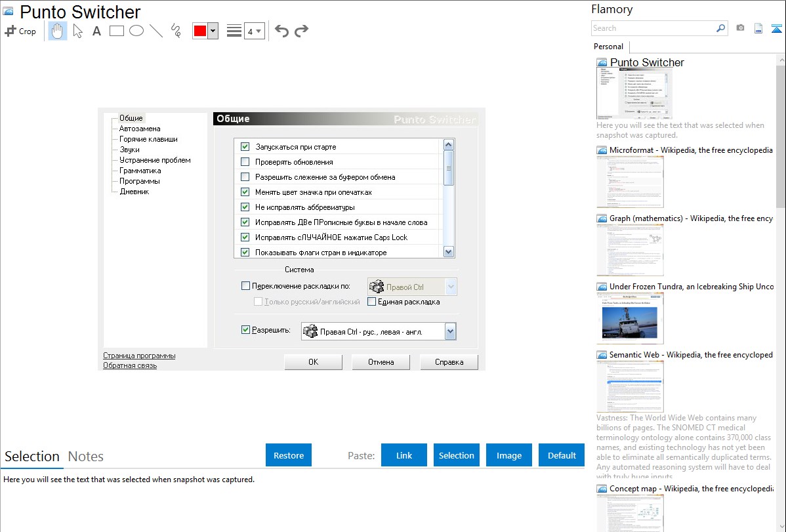Screen dimensions: 786x532
Task: Switch to the Notes tab
Action: pyautogui.click(x=86, y=457)
